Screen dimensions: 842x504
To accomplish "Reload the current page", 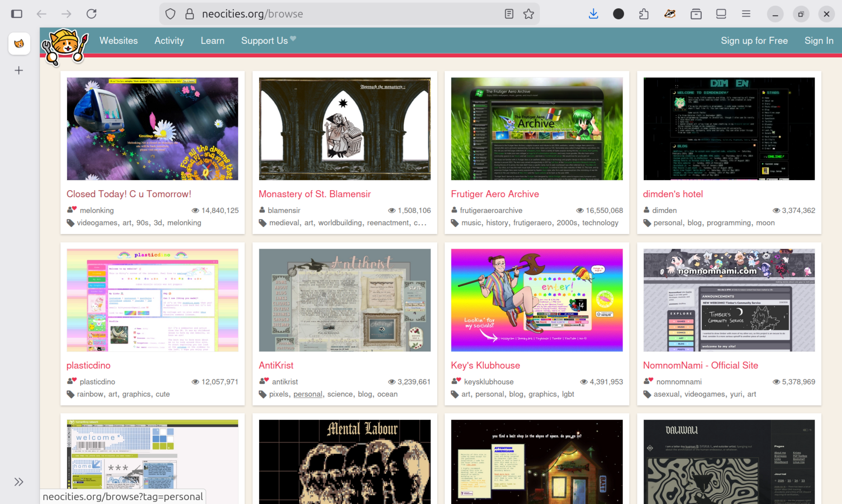I will click(x=92, y=14).
